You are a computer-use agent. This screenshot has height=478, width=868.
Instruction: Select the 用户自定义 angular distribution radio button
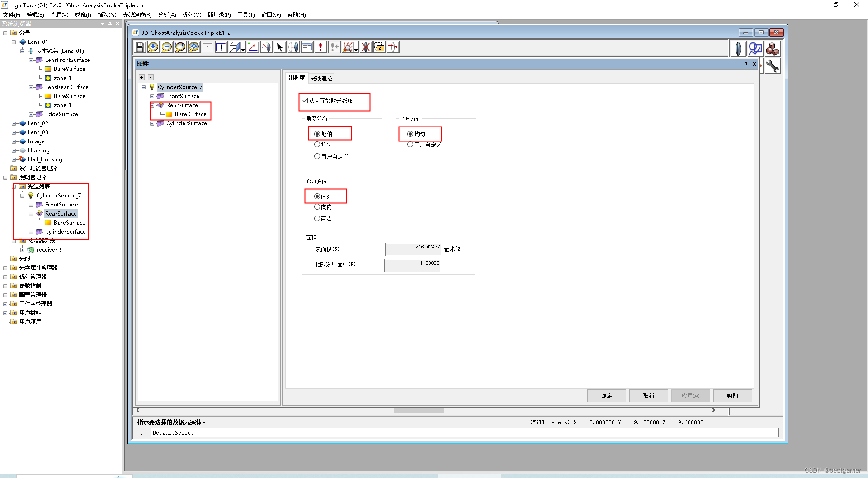tap(317, 156)
